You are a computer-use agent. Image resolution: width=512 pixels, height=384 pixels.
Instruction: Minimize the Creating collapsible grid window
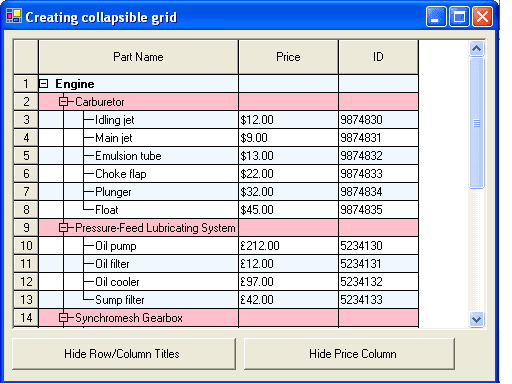[436, 16]
